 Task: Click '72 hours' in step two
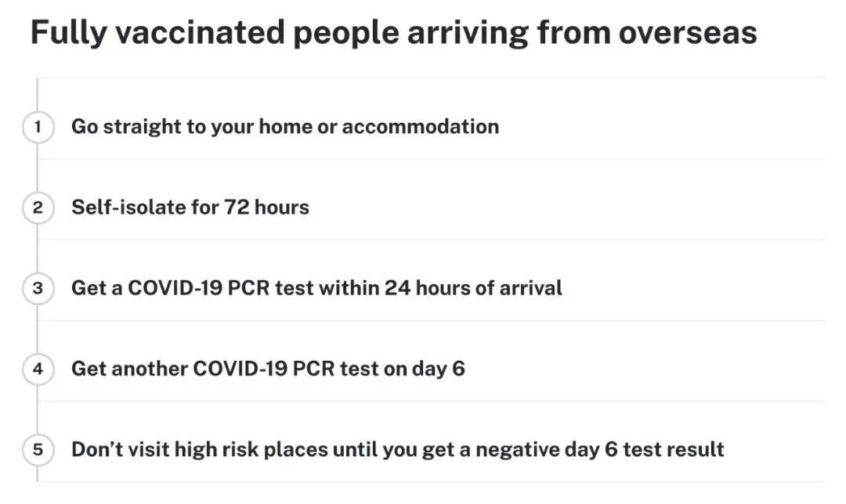(266, 207)
